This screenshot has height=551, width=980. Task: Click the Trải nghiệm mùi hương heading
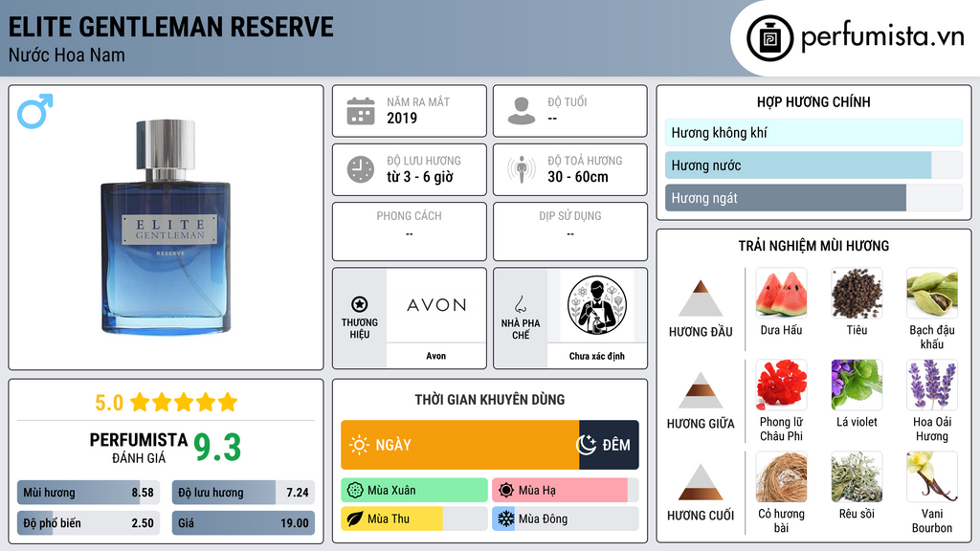tap(813, 246)
